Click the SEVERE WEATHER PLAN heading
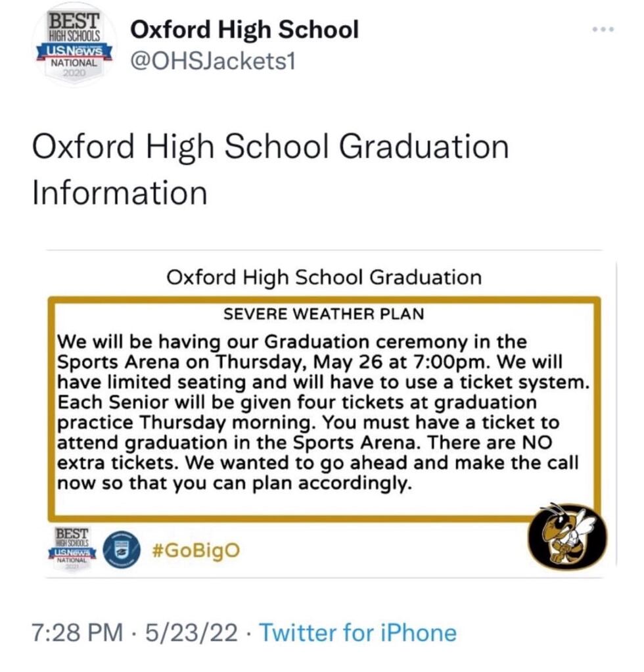644x672 pixels. coord(322,314)
